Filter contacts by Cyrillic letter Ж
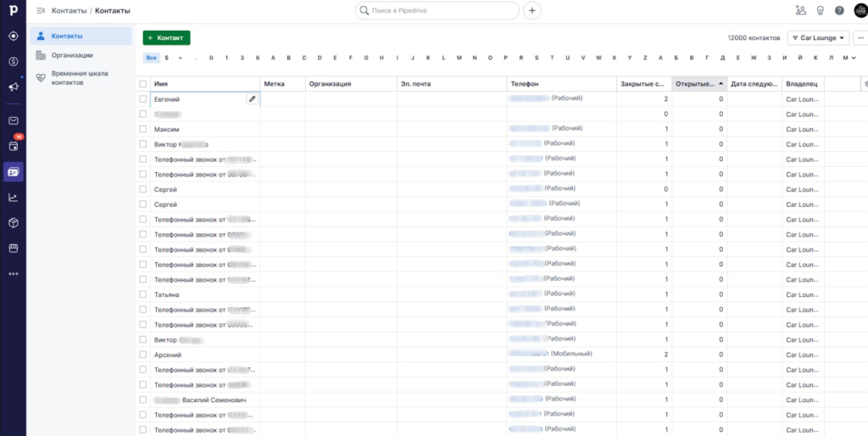This screenshot has width=868, height=436. point(754,58)
